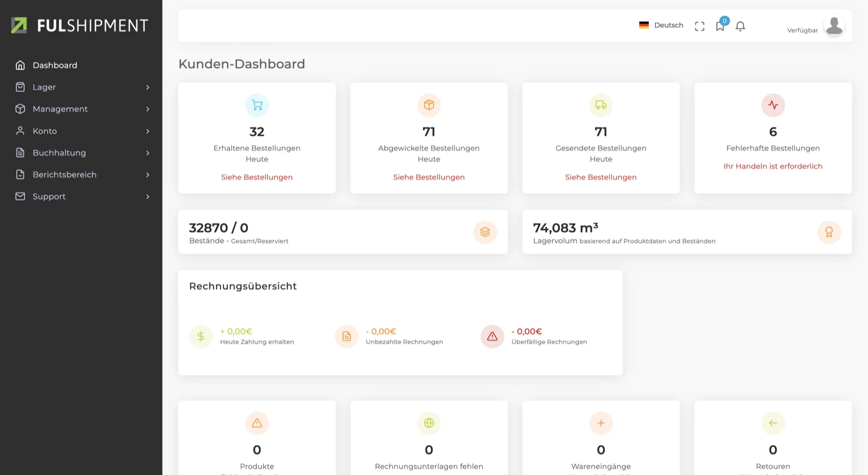Click the warning triangle for Überfällige Rechnungen

pos(492,337)
